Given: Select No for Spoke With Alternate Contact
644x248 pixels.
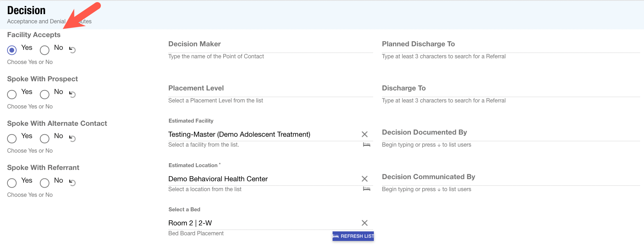Looking at the screenshot, I should pos(45,139).
